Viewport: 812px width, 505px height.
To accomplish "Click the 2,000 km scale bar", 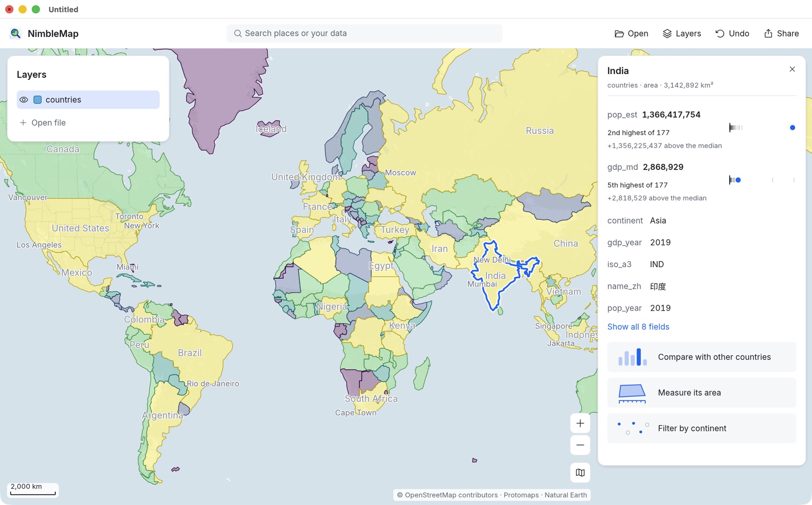I will click(x=33, y=490).
